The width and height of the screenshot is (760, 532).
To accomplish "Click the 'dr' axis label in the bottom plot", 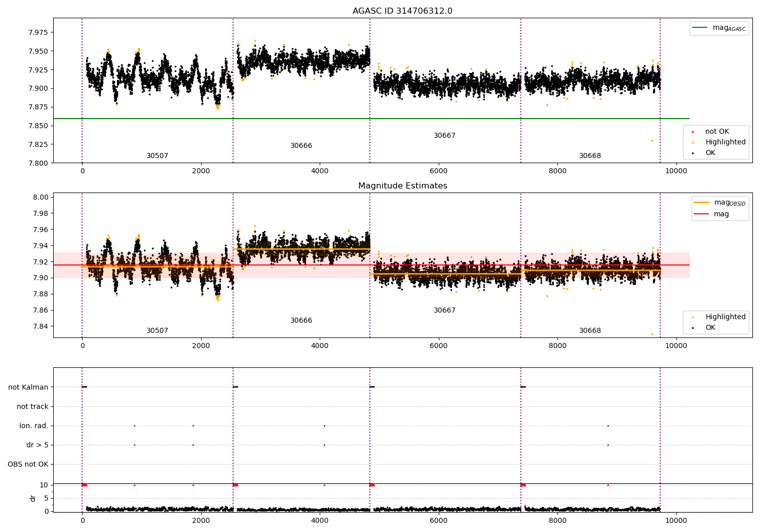I will pos(33,498).
